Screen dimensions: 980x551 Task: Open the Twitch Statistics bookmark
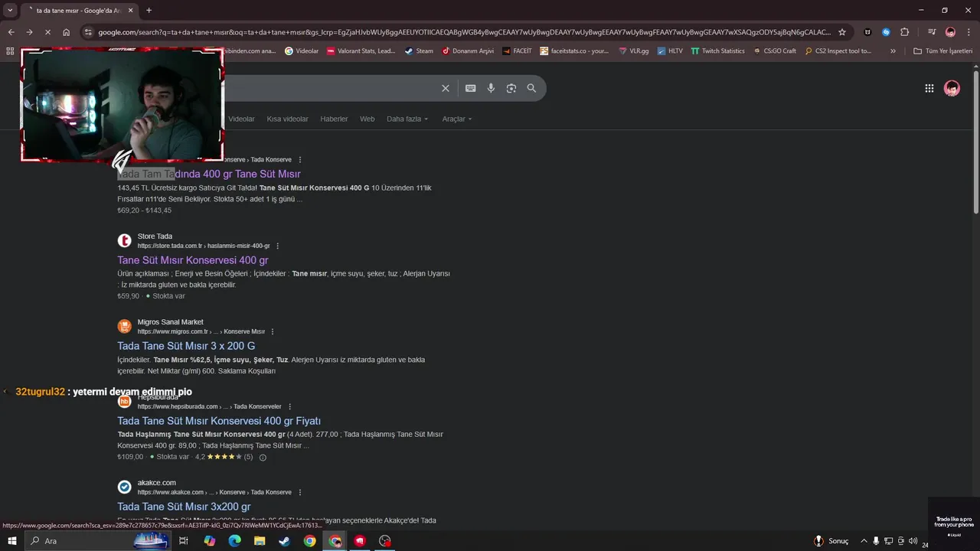click(717, 51)
